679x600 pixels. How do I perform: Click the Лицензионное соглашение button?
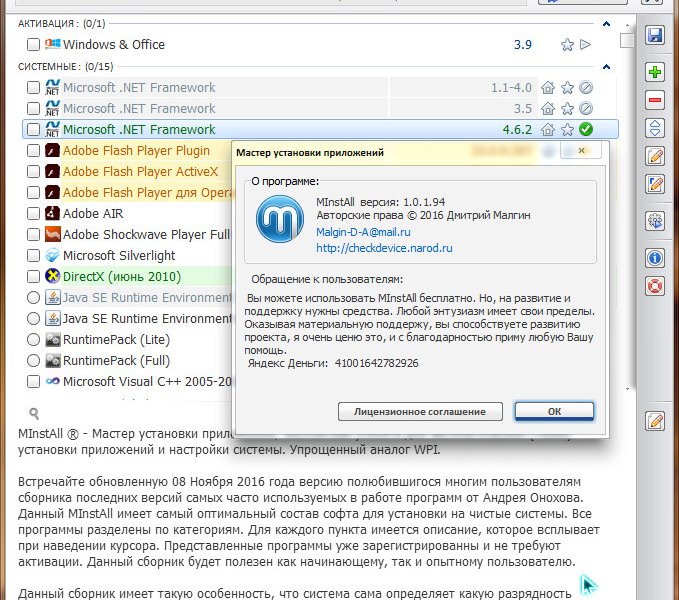coord(420,411)
